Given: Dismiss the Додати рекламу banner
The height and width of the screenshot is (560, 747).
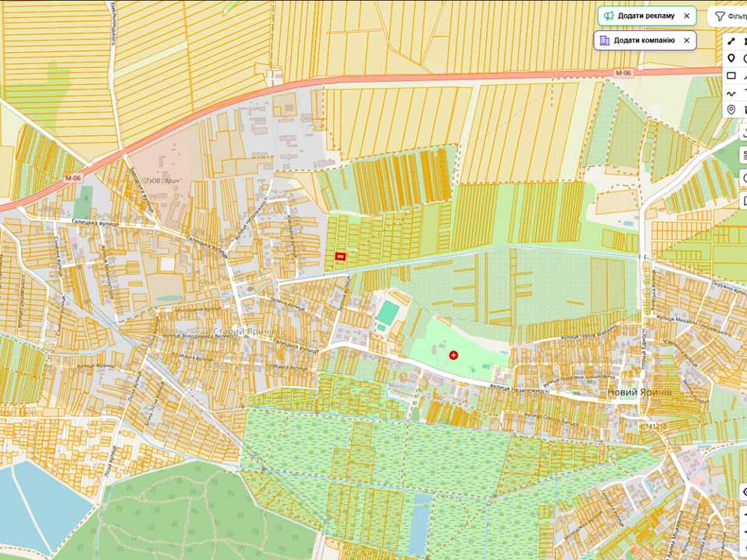Looking at the screenshot, I should tap(686, 16).
